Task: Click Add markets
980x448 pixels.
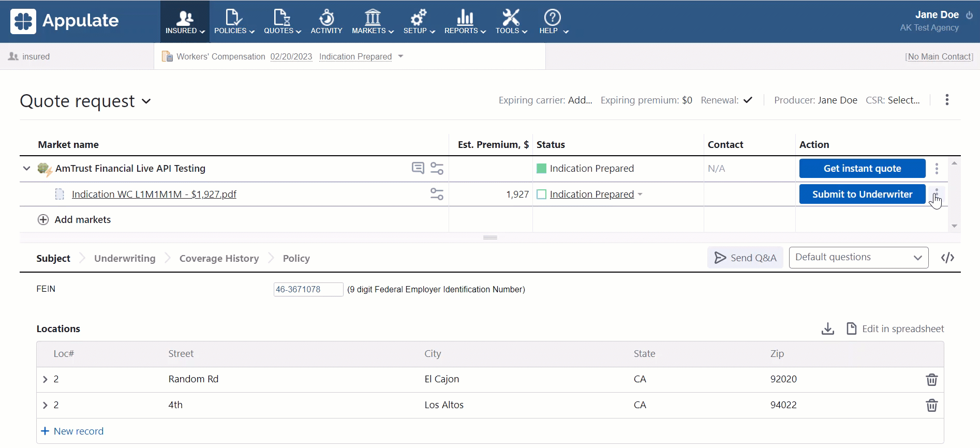Action: tap(82, 219)
